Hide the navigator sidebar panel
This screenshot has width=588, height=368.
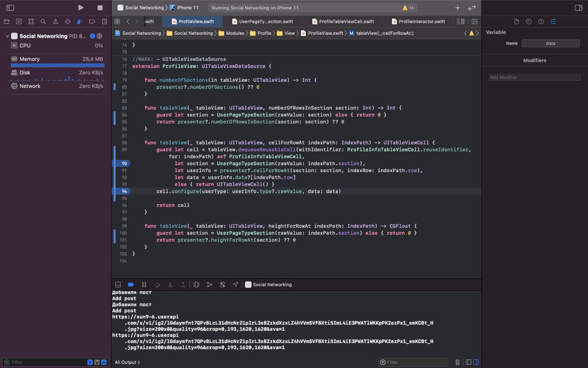point(10,8)
